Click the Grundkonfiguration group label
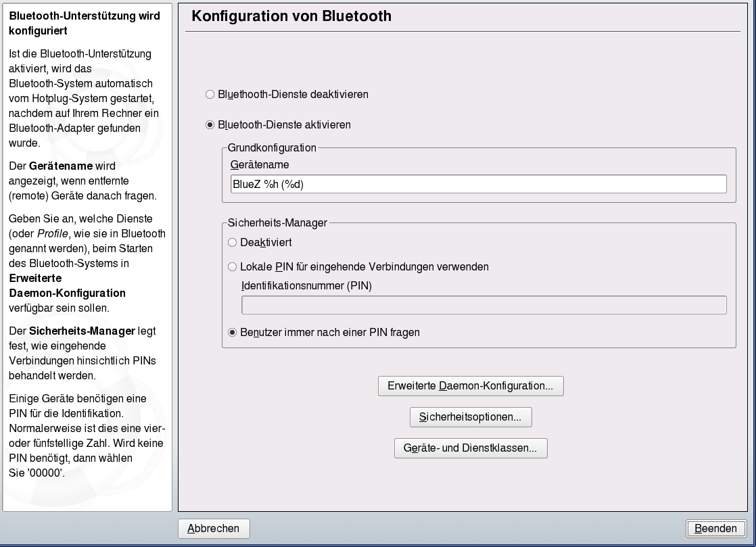Viewport: 756px width, 547px height. [x=272, y=147]
